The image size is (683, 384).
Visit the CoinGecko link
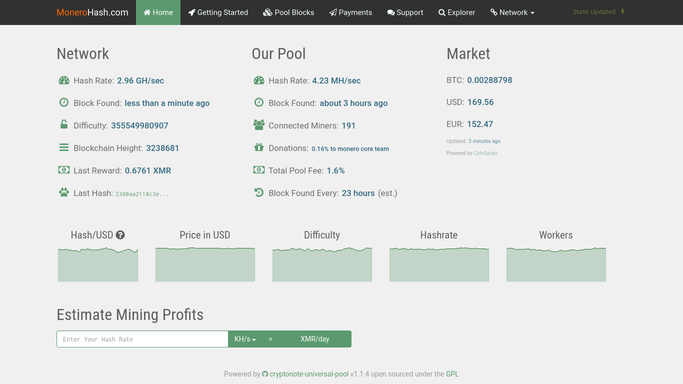[x=485, y=153]
